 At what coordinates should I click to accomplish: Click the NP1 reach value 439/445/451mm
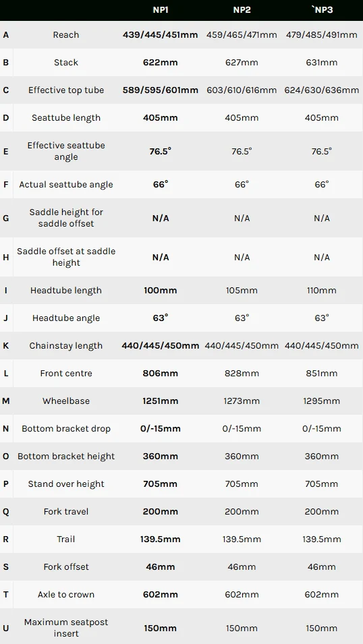pyautogui.click(x=161, y=35)
